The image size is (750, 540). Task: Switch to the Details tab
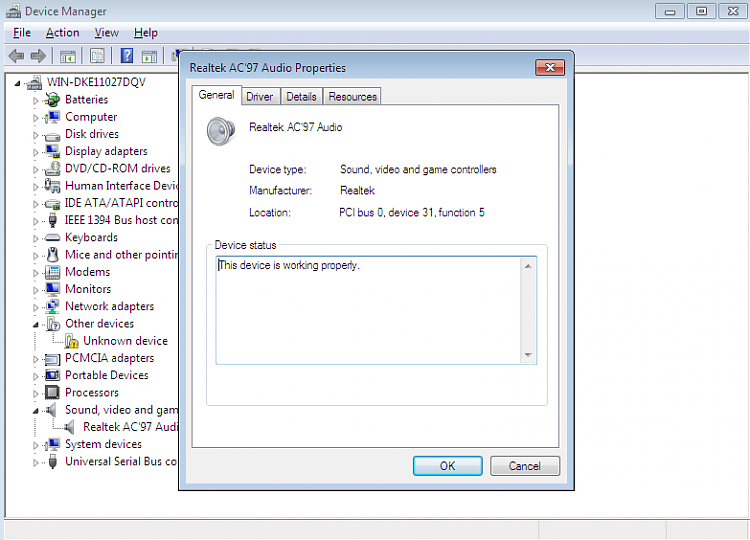[301, 97]
